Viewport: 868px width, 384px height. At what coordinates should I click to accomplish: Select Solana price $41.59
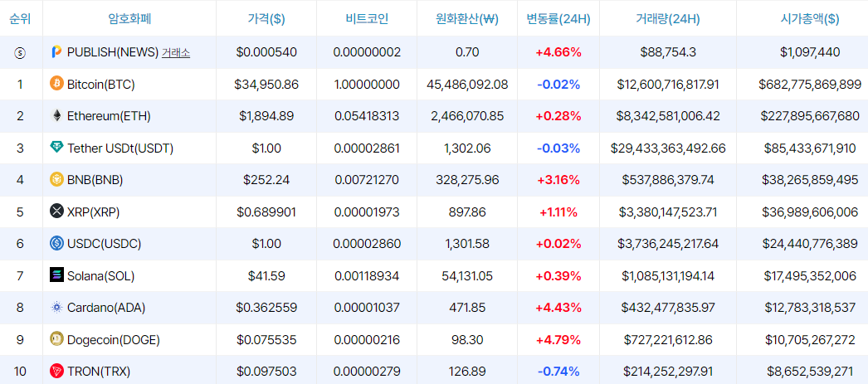(266, 275)
